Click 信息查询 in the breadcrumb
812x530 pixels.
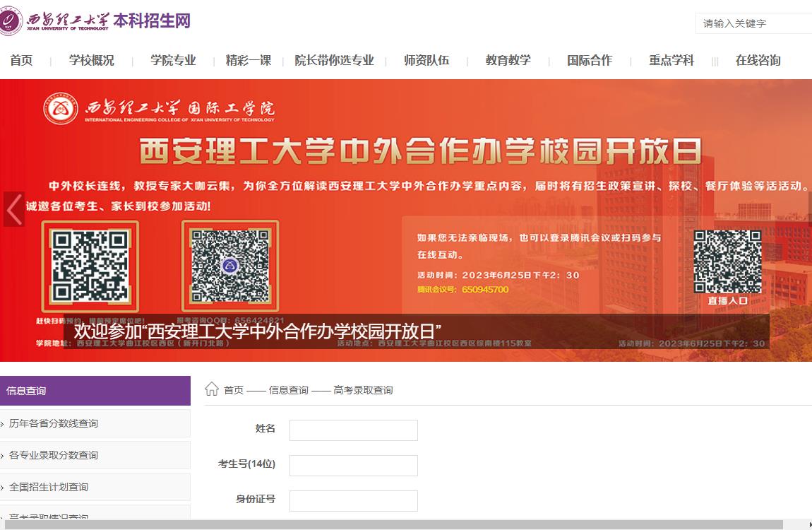point(289,390)
